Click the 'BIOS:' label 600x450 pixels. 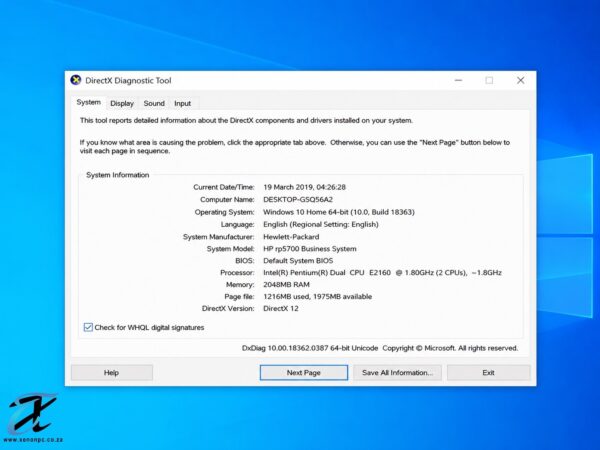coord(245,261)
